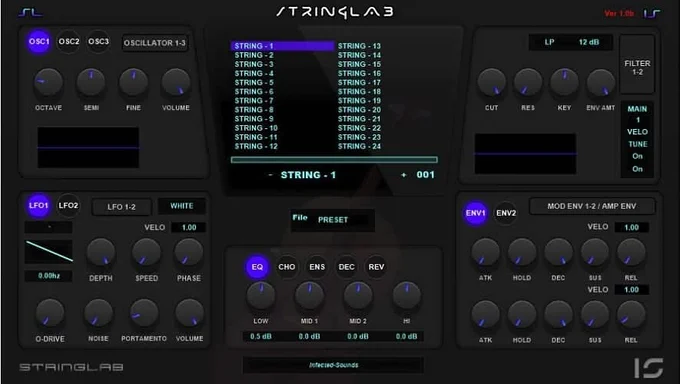This screenshot has width=680, height=384.
Task: Click the SL logo icon top-left
Action: pyautogui.click(x=30, y=13)
